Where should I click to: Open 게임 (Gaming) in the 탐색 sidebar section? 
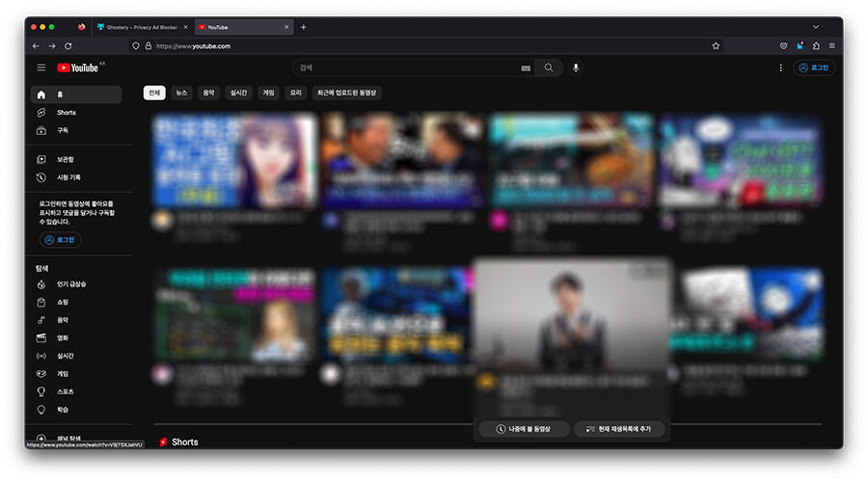pos(76,373)
